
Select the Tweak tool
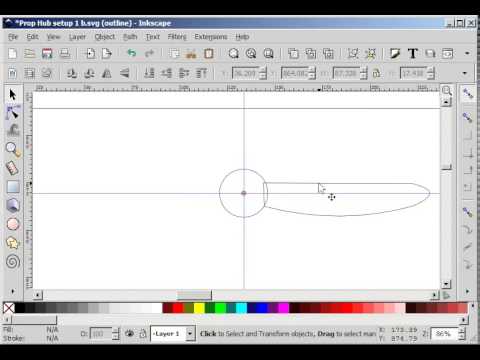(13, 131)
